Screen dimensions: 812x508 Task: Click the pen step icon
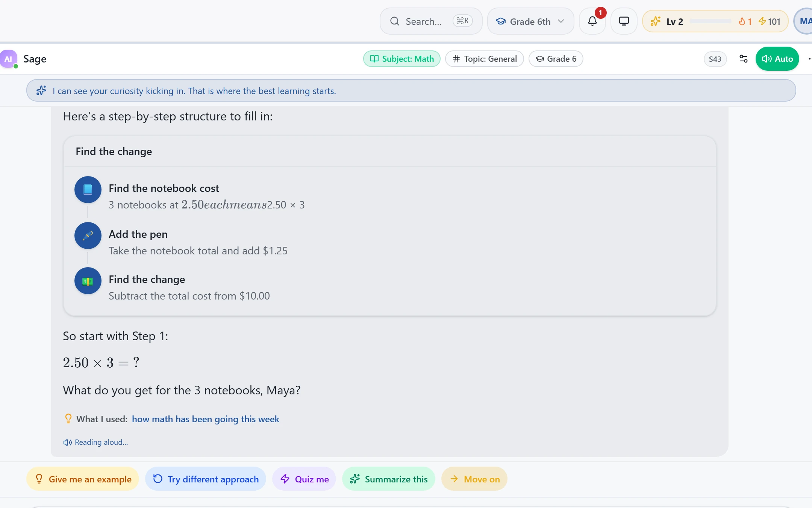(x=88, y=236)
